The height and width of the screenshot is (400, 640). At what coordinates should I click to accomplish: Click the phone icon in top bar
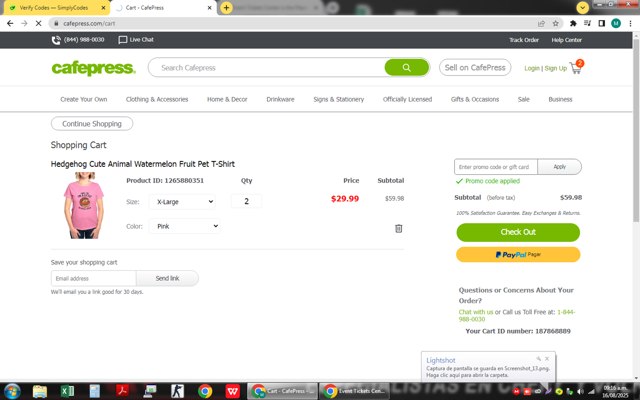56,40
